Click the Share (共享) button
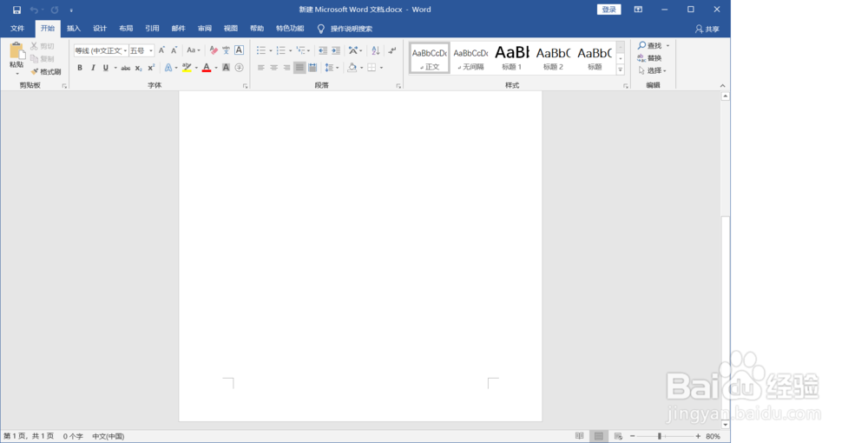The width and height of the screenshot is (868, 443). coord(707,29)
